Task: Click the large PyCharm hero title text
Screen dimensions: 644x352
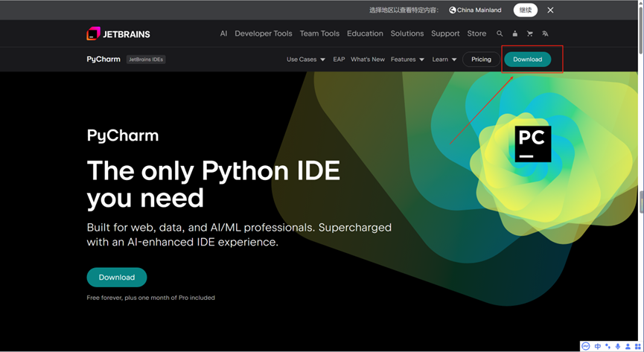Action: (122, 135)
